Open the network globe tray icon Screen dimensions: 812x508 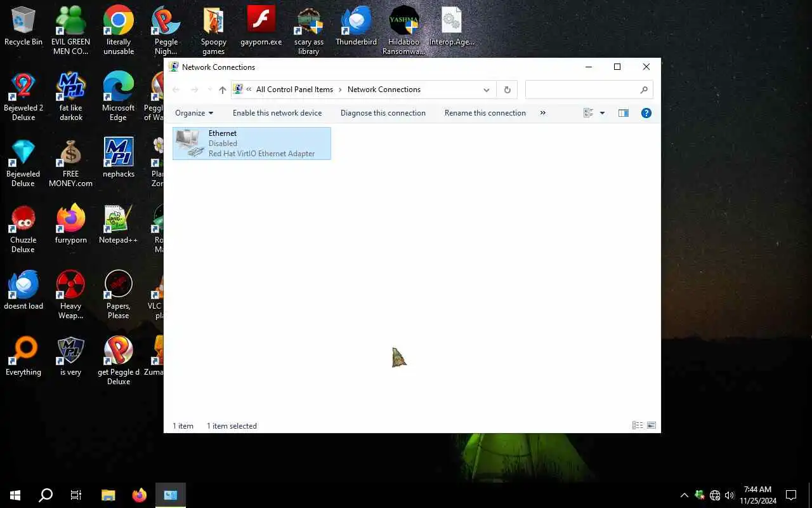coord(715,495)
